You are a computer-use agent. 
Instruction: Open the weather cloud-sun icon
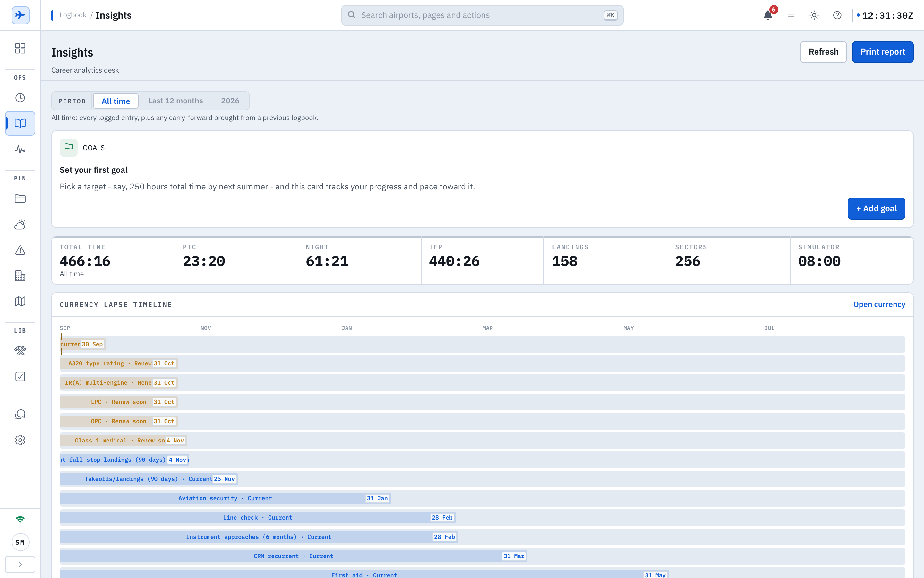coord(20,224)
